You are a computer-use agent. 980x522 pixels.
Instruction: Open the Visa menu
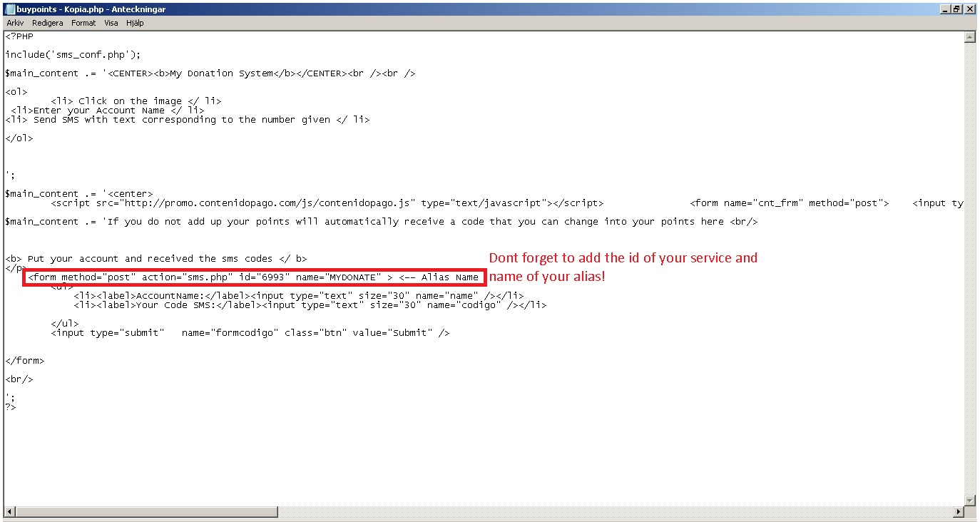point(111,23)
